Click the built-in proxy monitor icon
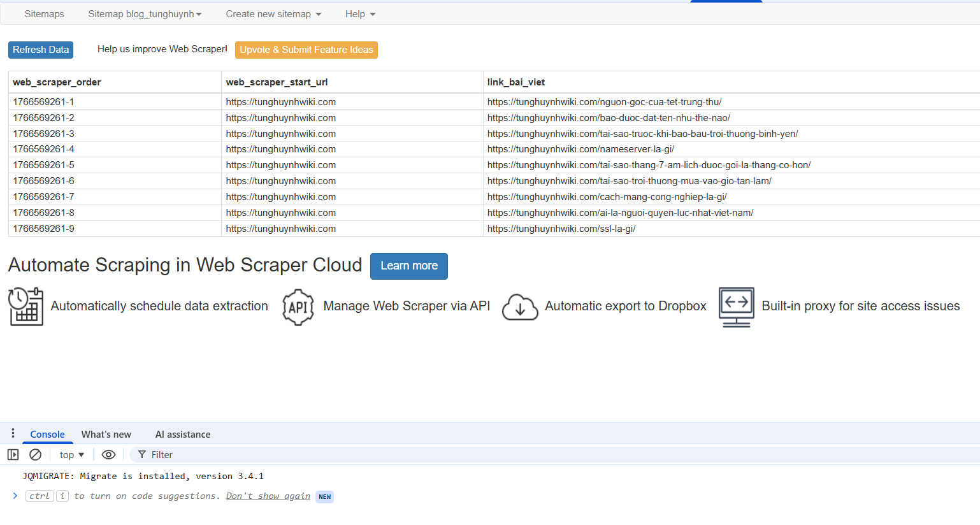The width and height of the screenshot is (980, 525). coord(736,306)
